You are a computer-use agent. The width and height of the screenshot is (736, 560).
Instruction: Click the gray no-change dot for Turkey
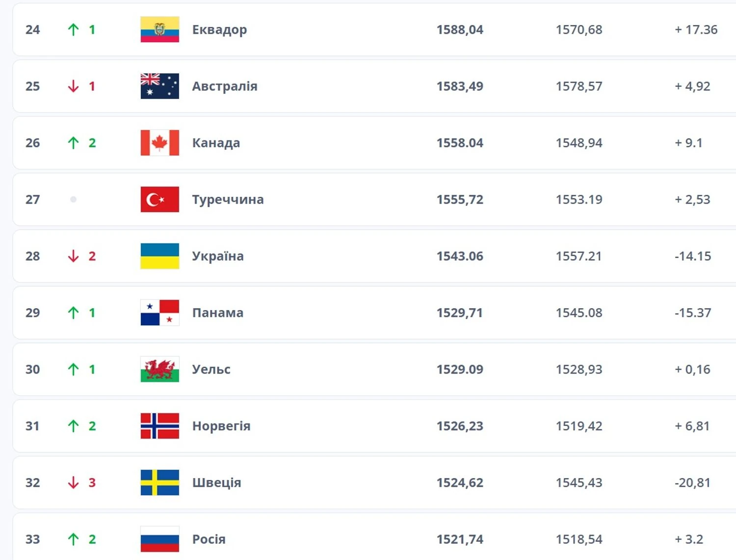(x=73, y=199)
